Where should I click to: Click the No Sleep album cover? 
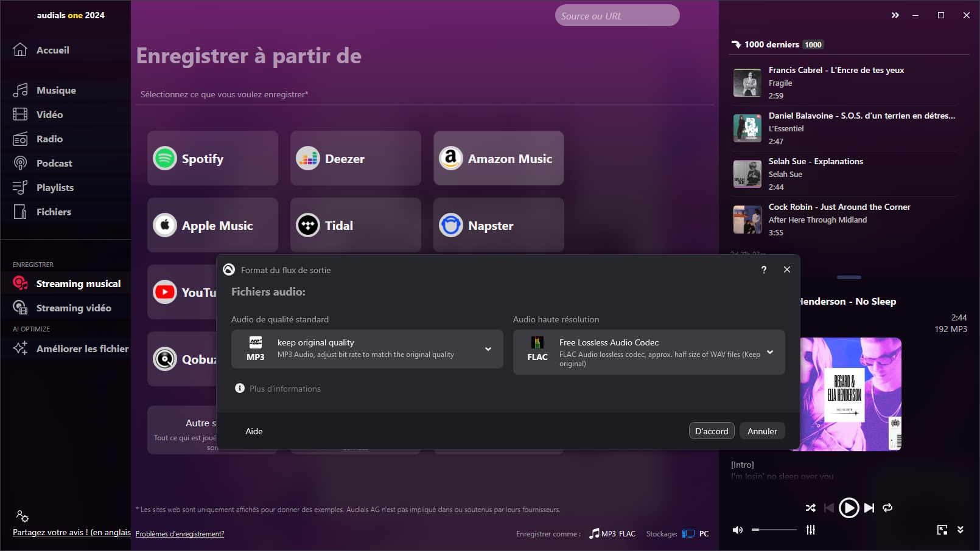[x=851, y=394]
